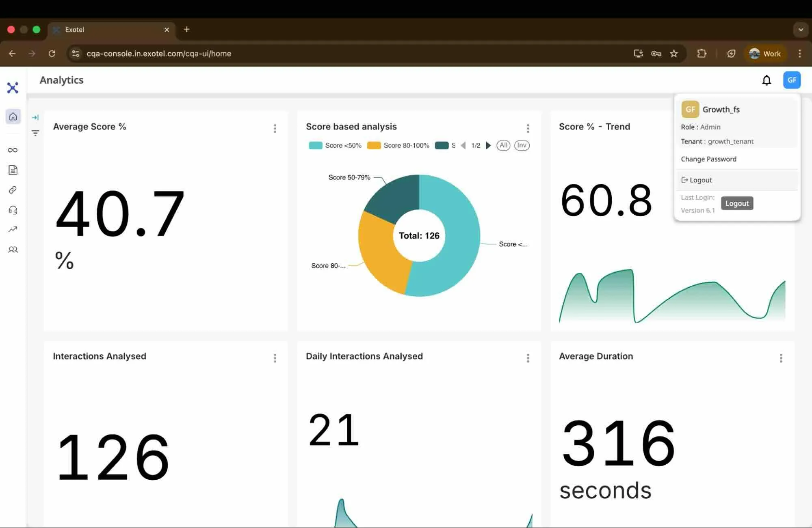
Task: Select the Exotel browser tab
Action: pyautogui.click(x=110, y=30)
